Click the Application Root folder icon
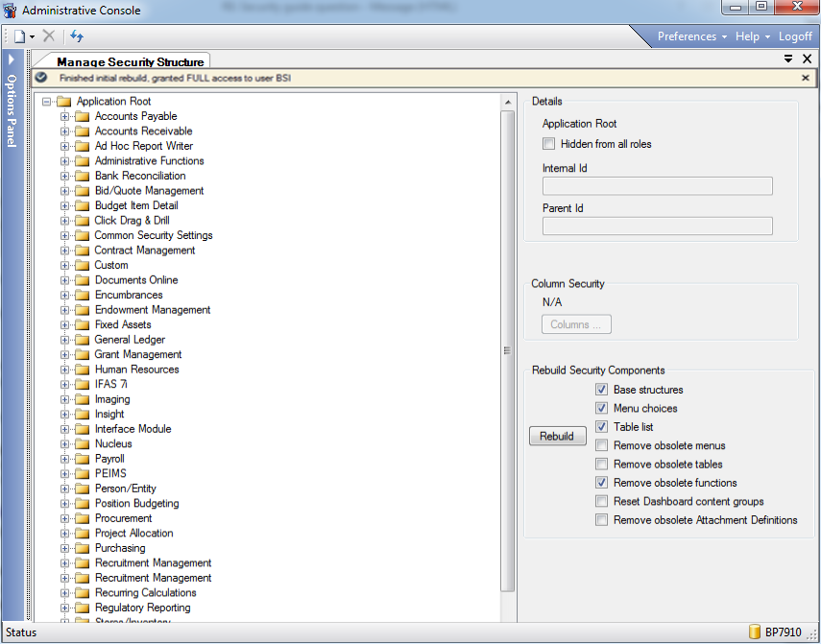 64,102
